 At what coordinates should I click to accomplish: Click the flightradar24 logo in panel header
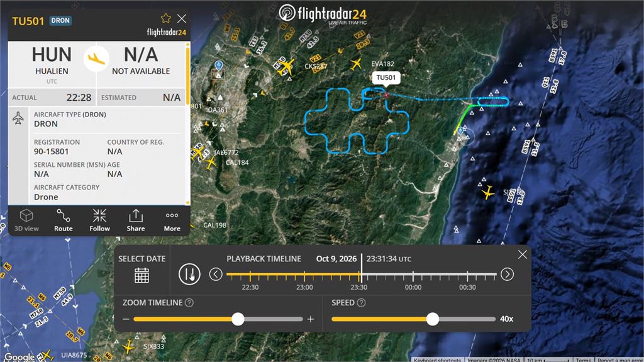(x=166, y=32)
